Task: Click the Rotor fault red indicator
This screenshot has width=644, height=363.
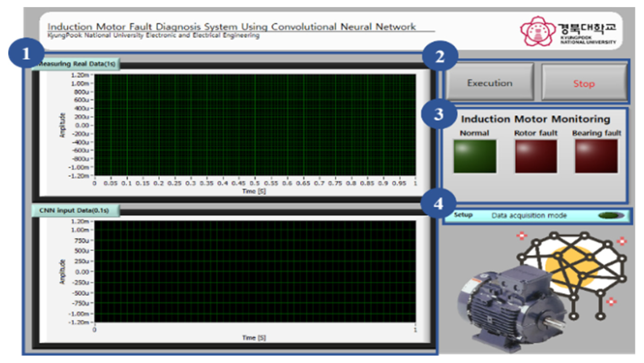Action: point(536,156)
